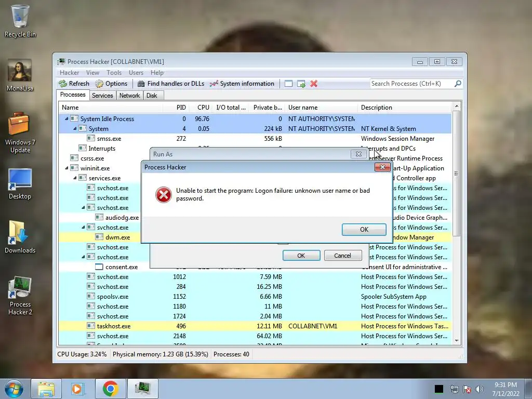This screenshot has width=532, height=399.
Task: Open the Users menu
Action: click(x=136, y=73)
